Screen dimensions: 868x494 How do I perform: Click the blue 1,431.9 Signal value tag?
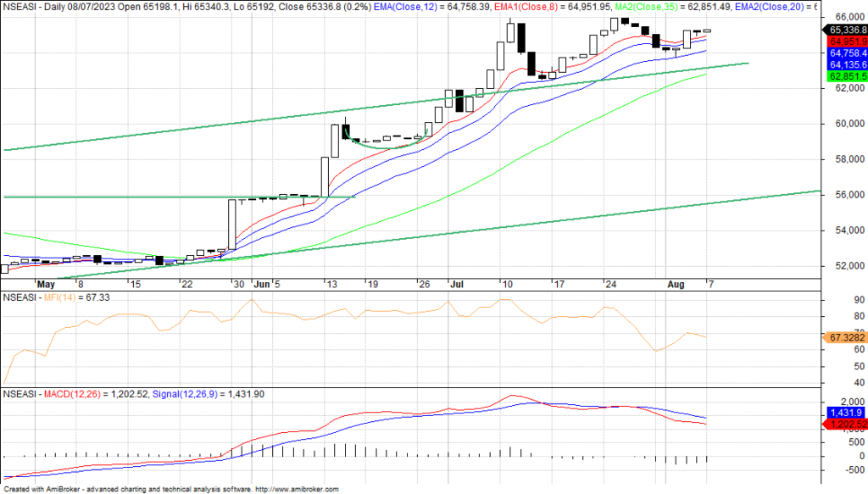click(846, 411)
